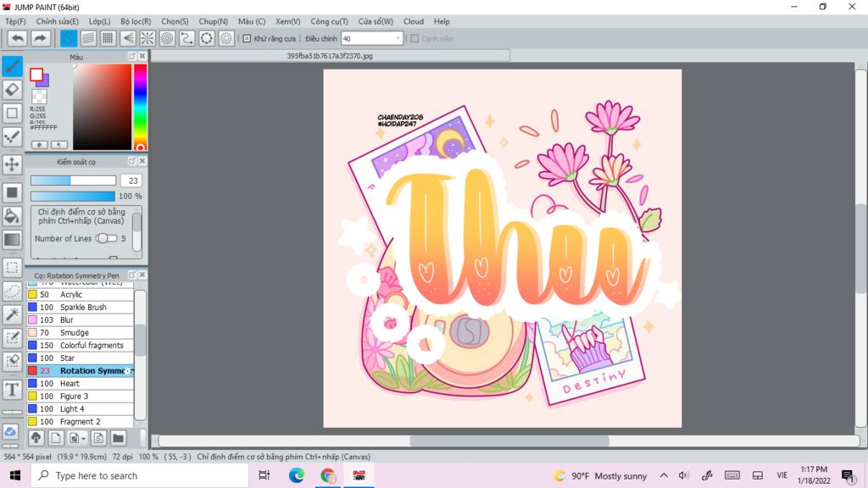Undock the Kiểm soát cọ panel
Screen dimensions: 868x488
(x=131, y=161)
